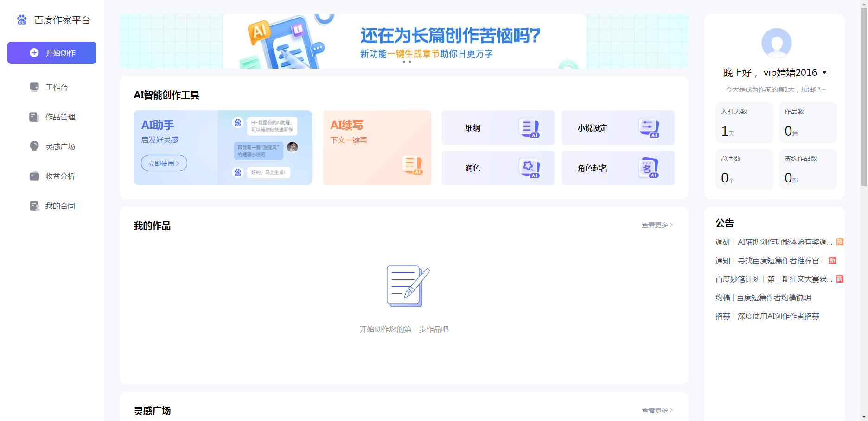868x421 pixels.
Task: Click the 我的合同 contract icon
Action: (34, 206)
